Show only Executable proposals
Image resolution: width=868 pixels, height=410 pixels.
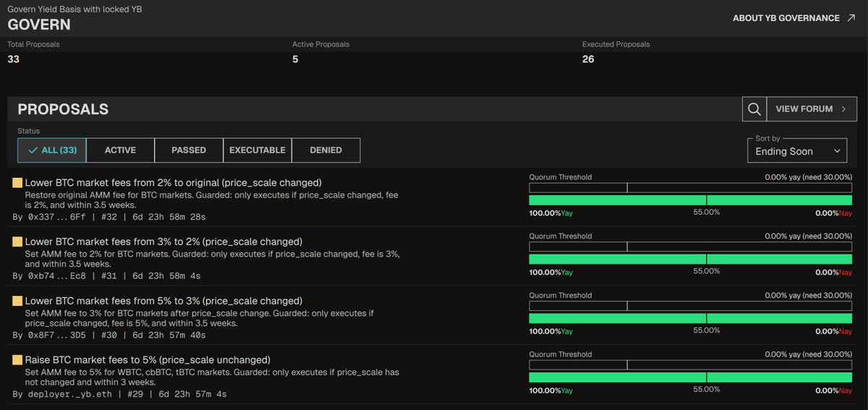click(x=258, y=150)
